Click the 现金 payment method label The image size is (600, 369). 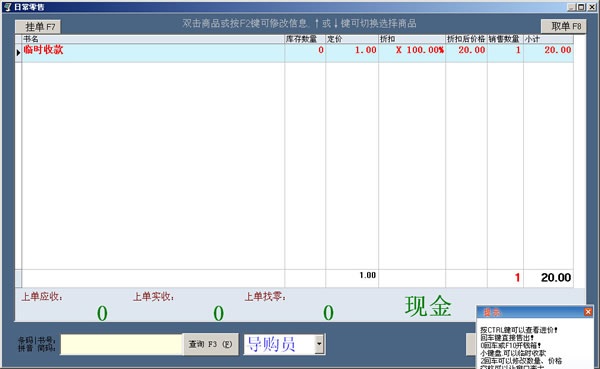pos(428,307)
